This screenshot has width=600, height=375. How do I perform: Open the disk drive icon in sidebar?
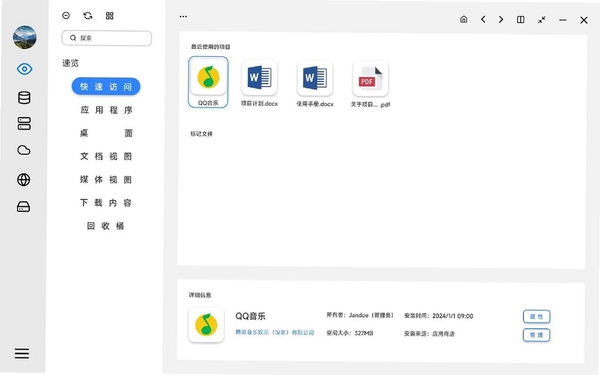pos(24,207)
